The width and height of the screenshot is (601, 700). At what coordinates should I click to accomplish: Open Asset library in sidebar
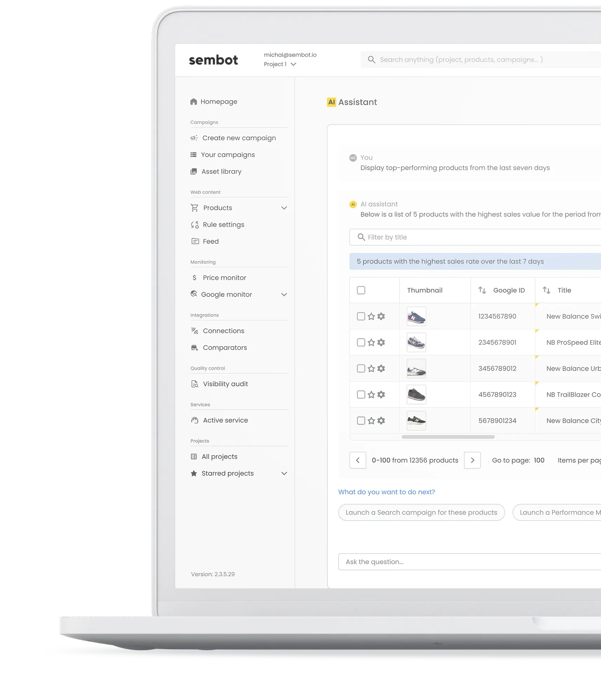[x=216, y=172]
